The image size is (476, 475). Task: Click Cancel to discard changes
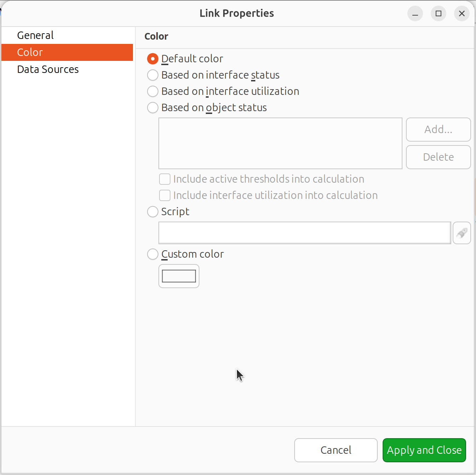[x=336, y=450]
